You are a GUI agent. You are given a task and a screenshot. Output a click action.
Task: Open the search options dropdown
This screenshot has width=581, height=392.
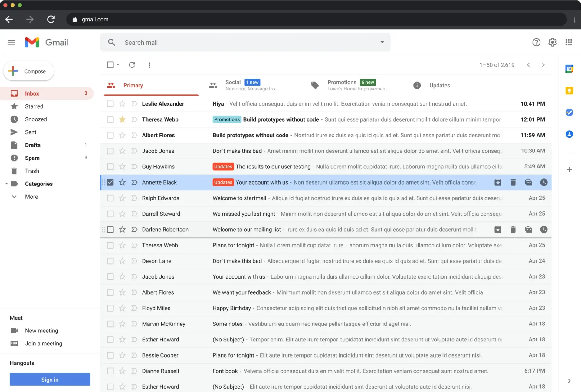[x=382, y=42]
